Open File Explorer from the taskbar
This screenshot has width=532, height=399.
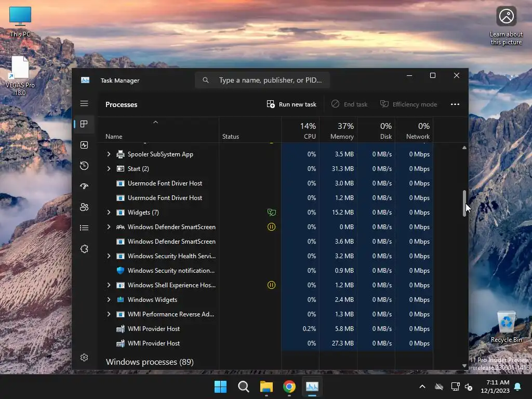(267, 387)
